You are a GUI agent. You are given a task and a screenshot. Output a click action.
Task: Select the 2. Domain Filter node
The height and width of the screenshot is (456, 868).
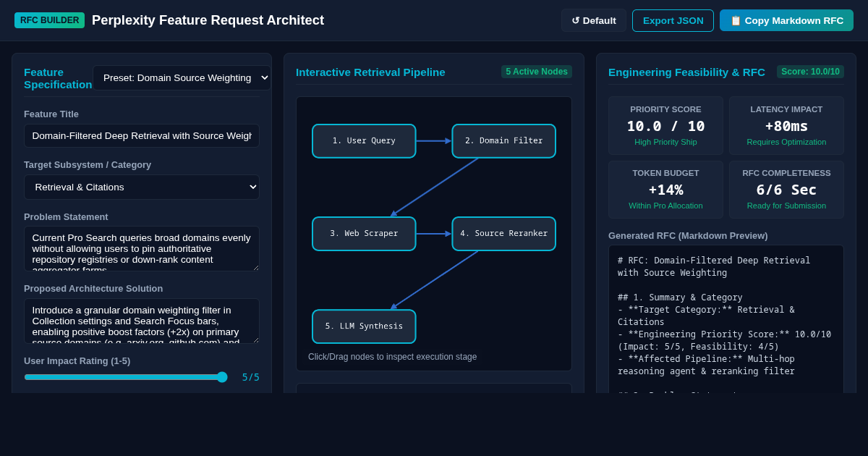point(504,141)
